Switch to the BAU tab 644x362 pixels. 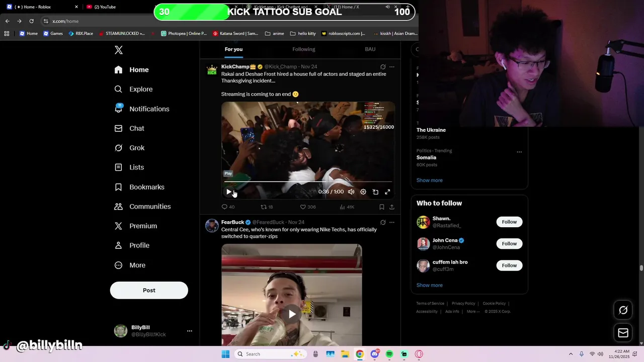click(370, 49)
